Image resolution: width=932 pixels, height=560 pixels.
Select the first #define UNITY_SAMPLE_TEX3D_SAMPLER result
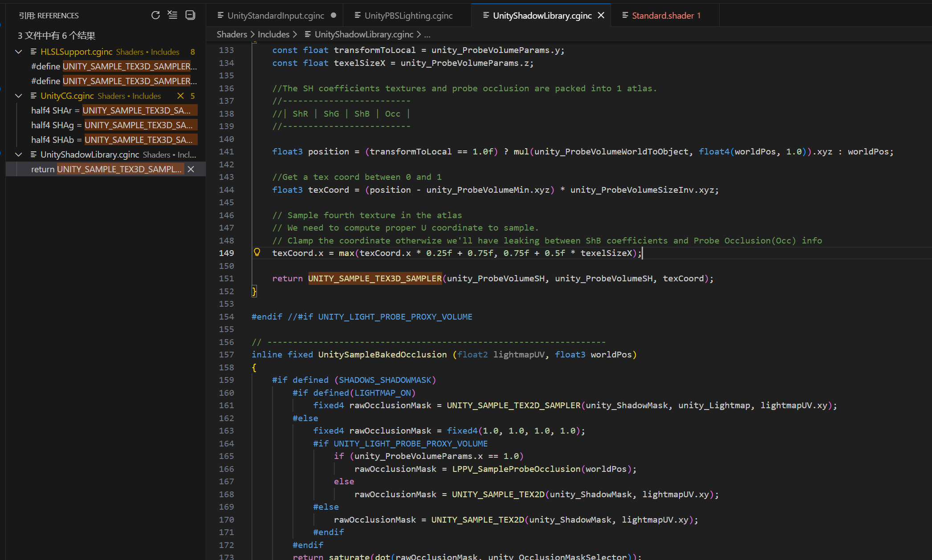pos(114,66)
